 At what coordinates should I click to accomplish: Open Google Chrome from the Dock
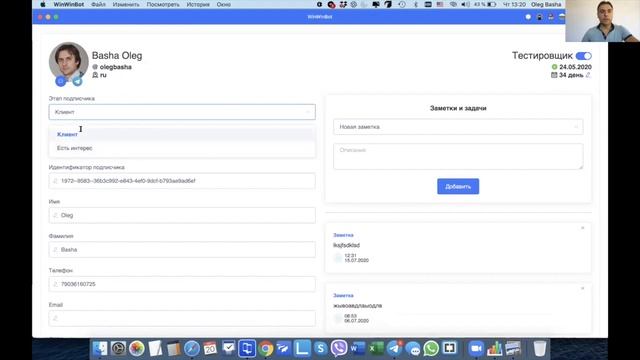(x=266, y=348)
